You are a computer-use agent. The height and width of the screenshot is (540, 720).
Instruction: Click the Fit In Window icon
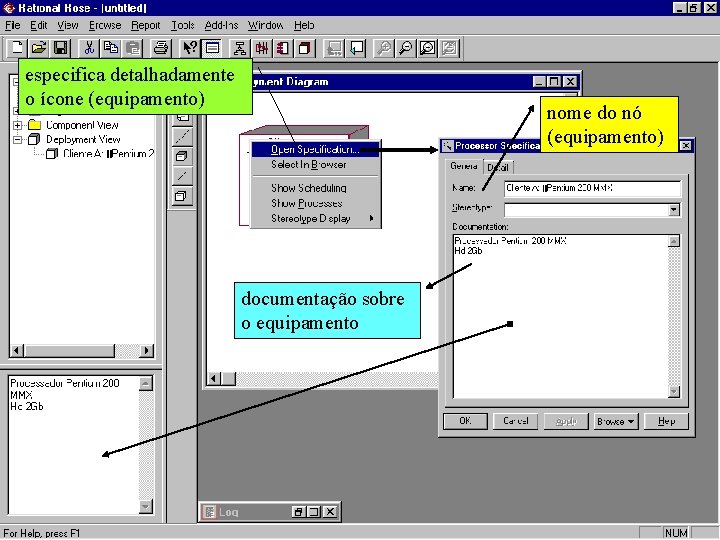[x=428, y=48]
